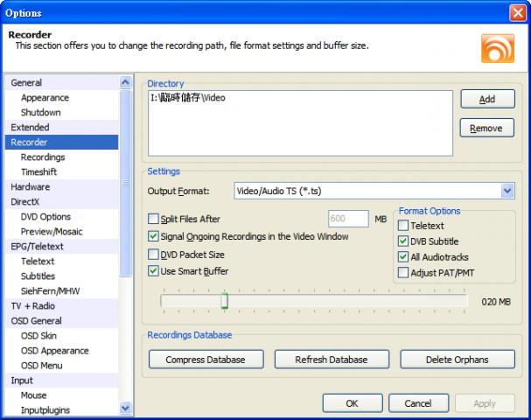Enable the Split Files After checkbox

[x=154, y=219]
